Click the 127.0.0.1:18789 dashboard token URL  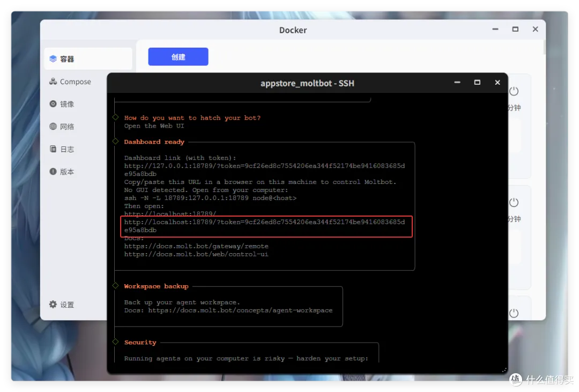coord(264,169)
